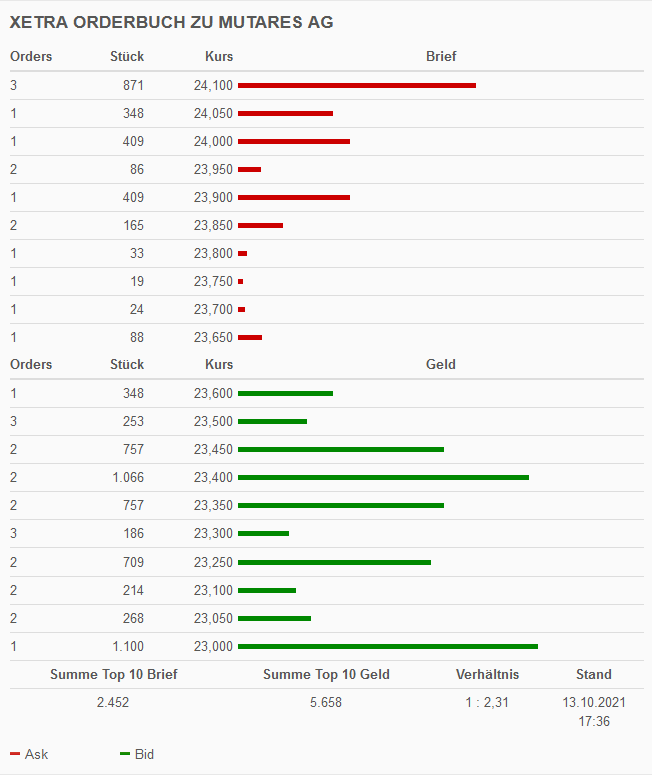Select the 871 Stück quantity cell
The image size is (652, 781).
[133, 86]
